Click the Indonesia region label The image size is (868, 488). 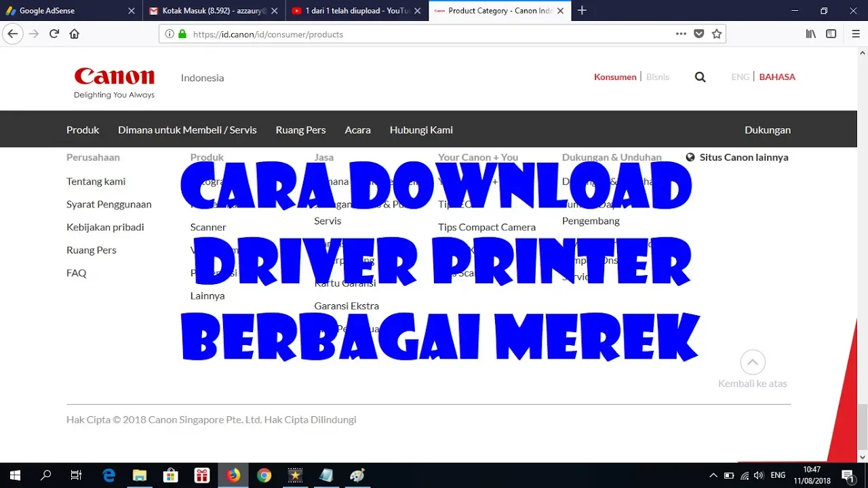202,78
